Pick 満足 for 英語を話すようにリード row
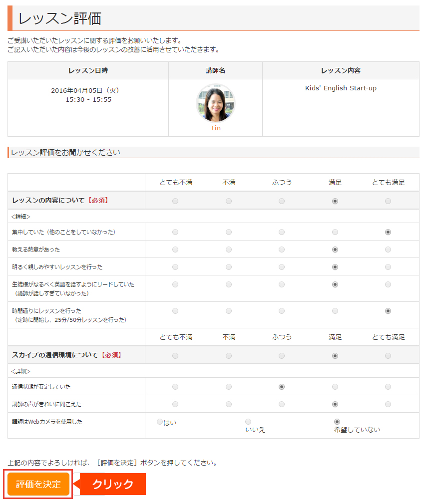The image size is (427, 504). click(335, 284)
